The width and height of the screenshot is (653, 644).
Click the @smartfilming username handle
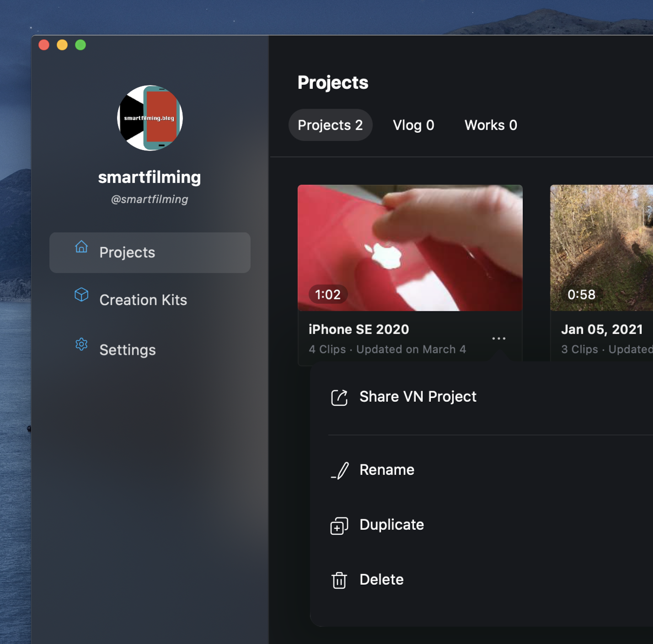point(150,199)
